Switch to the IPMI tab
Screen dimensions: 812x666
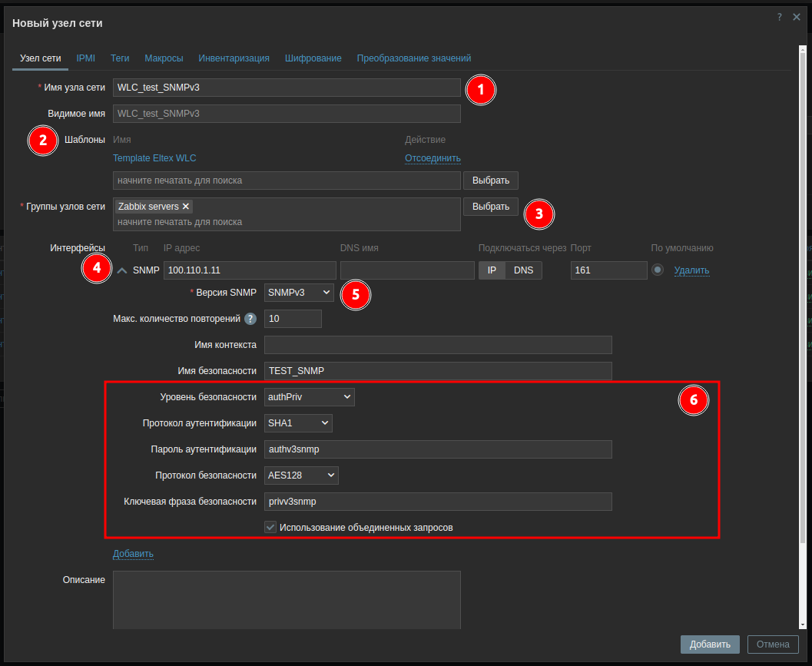(85, 58)
